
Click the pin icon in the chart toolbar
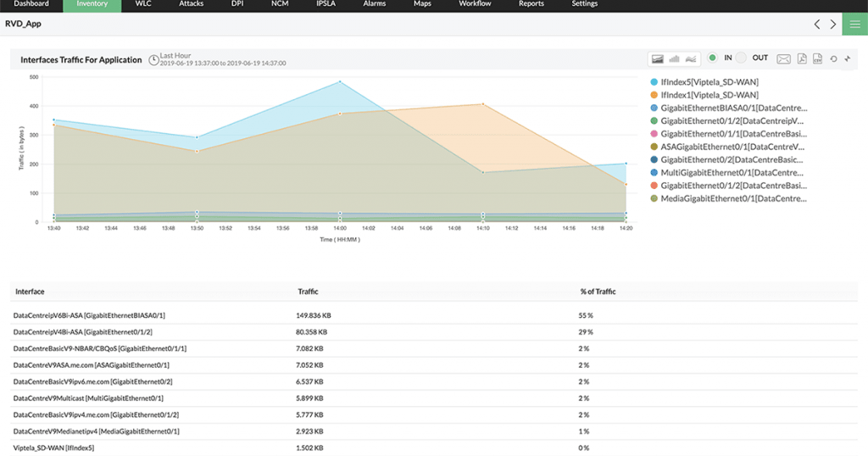[x=847, y=58]
